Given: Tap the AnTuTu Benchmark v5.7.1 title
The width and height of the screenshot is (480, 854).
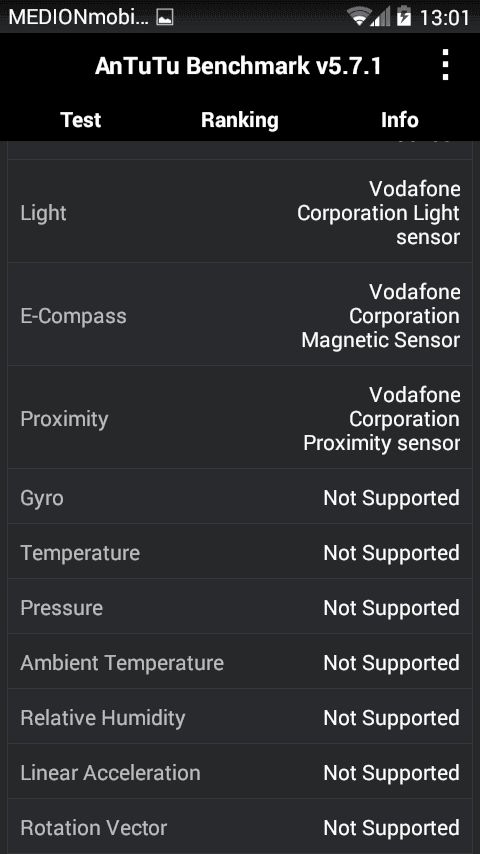Looking at the screenshot, I should 238,66.
